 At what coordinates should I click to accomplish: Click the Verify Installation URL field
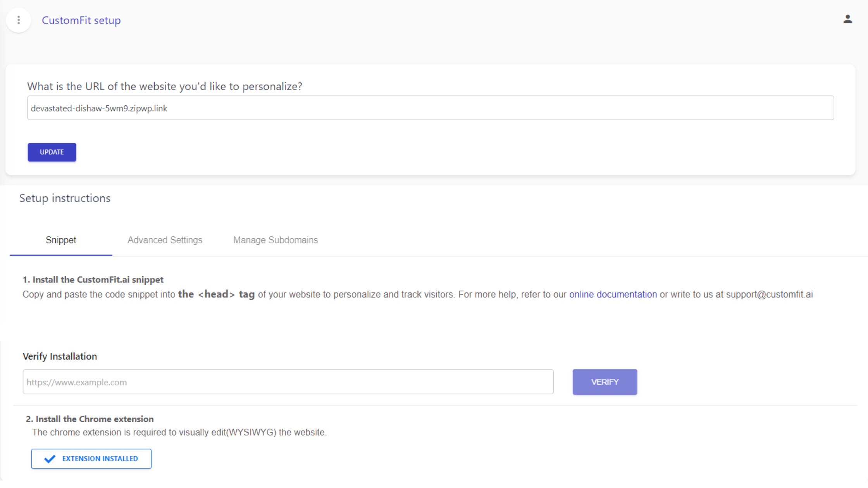pos(288,382)
